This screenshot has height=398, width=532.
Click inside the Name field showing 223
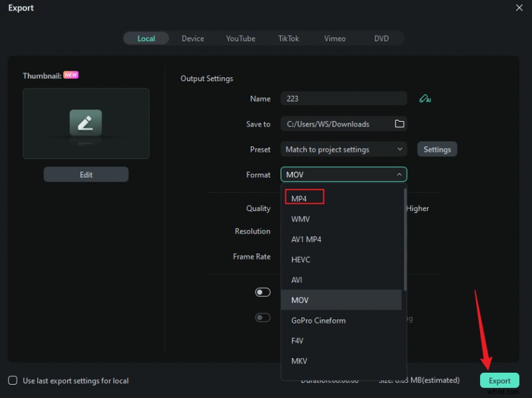click(x=343, y=98)
